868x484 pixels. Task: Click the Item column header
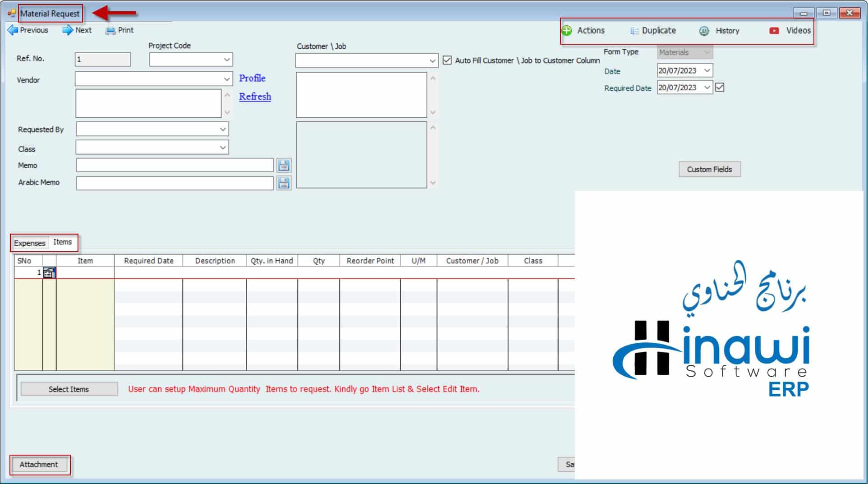(85, 261)
